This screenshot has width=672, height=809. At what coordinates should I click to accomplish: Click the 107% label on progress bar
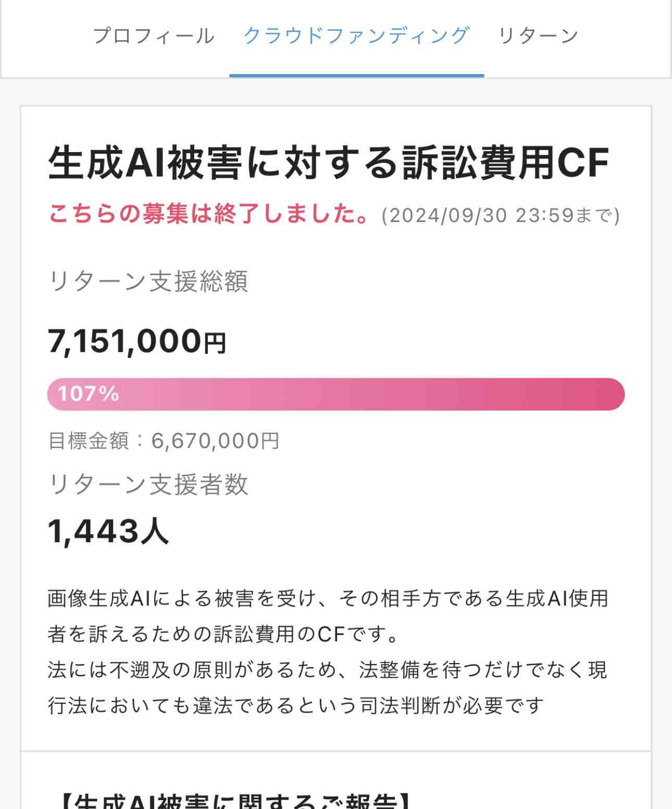click(x=89, y=394)
